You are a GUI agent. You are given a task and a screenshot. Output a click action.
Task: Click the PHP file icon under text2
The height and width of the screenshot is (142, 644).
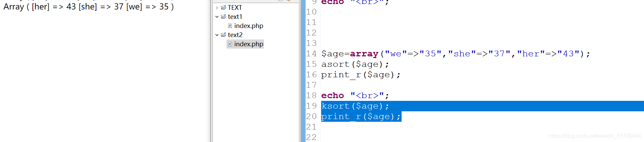coord(230,44)
